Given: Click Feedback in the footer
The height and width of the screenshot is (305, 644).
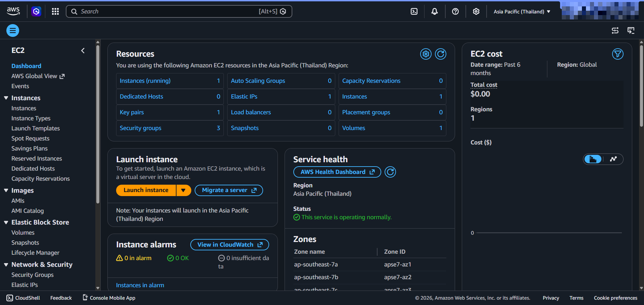Looking at the screenshot, I should [x=61, y=298].
